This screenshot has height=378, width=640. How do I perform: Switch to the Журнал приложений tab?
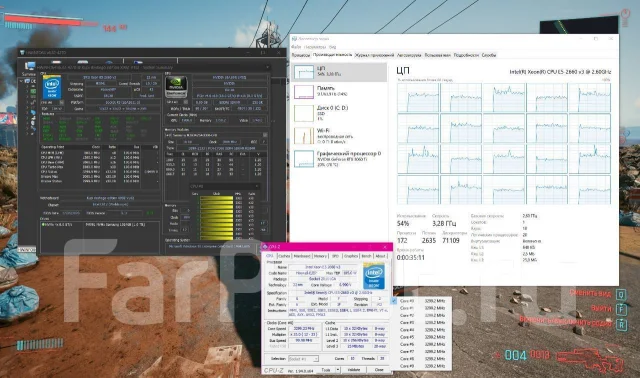[x=374, y=55]
